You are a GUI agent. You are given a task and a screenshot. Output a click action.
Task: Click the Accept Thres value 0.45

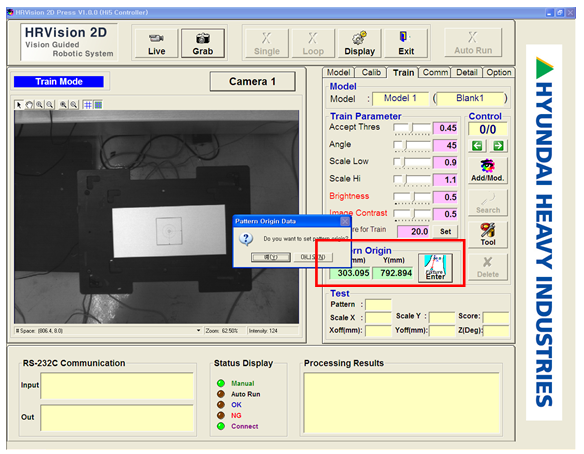[445, 128]
